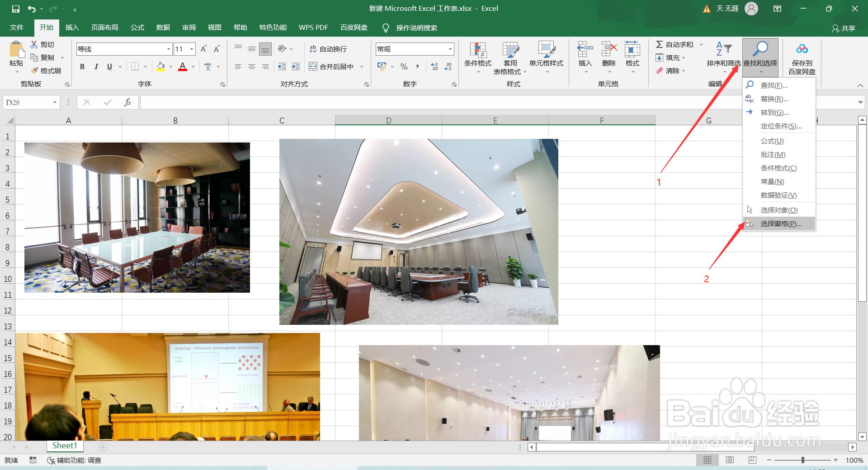The height and width of the screenshot is (470, 868).
Task: Expand AutoSum options arrow
Action: click(x=701, y=44)
